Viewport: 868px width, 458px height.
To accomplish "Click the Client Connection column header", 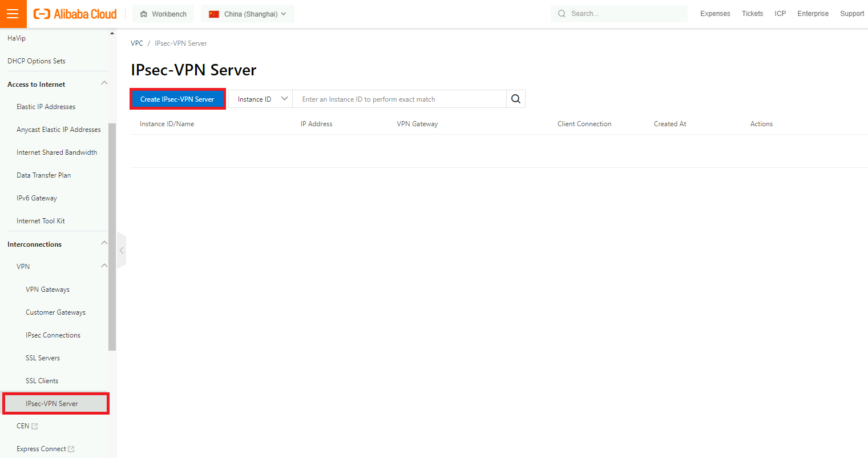I will tap(584, 124).
